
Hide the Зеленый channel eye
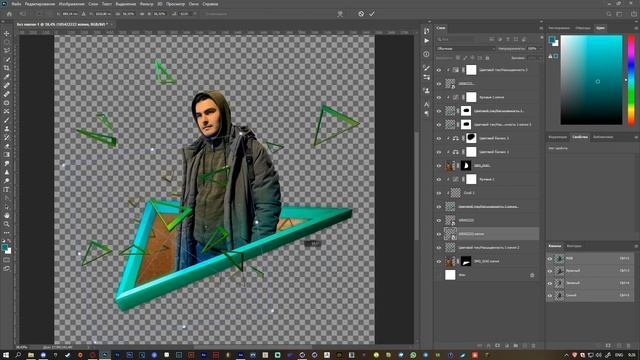tap(550, 283)
